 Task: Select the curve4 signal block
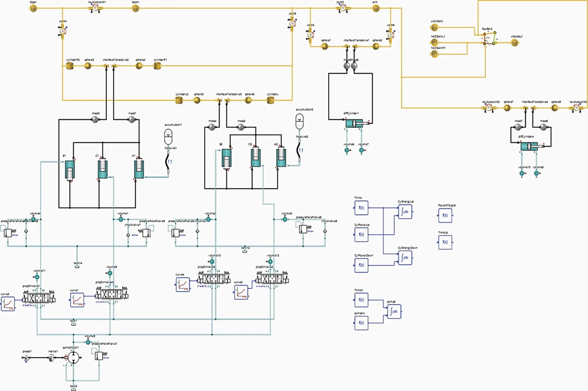click(183, 285)
